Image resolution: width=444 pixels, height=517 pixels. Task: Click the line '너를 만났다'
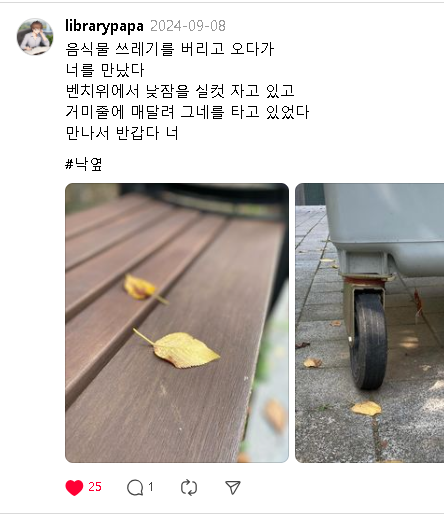point(105,70)
